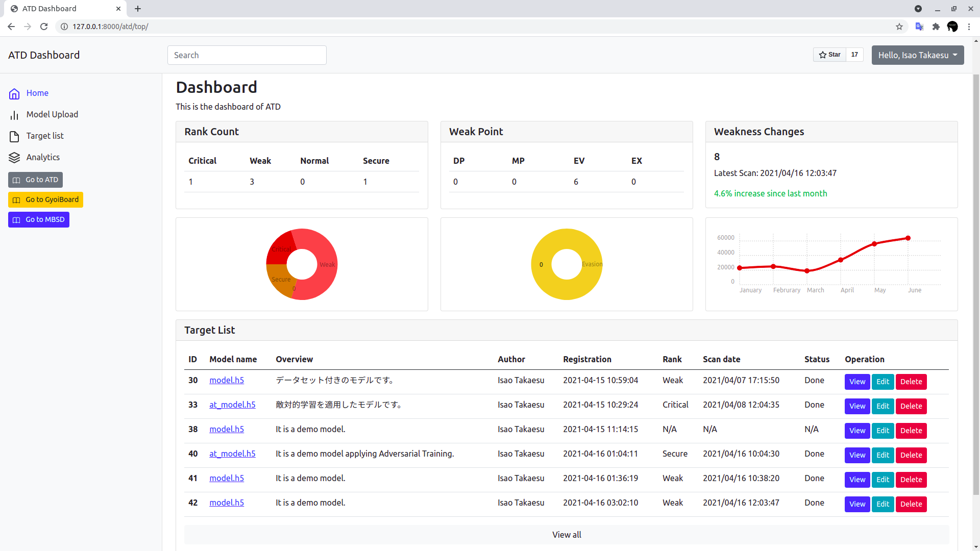This screenshot has width=980, height=551.
Task: Delete the model with ID 38
Action: click(x=911, y=431)
